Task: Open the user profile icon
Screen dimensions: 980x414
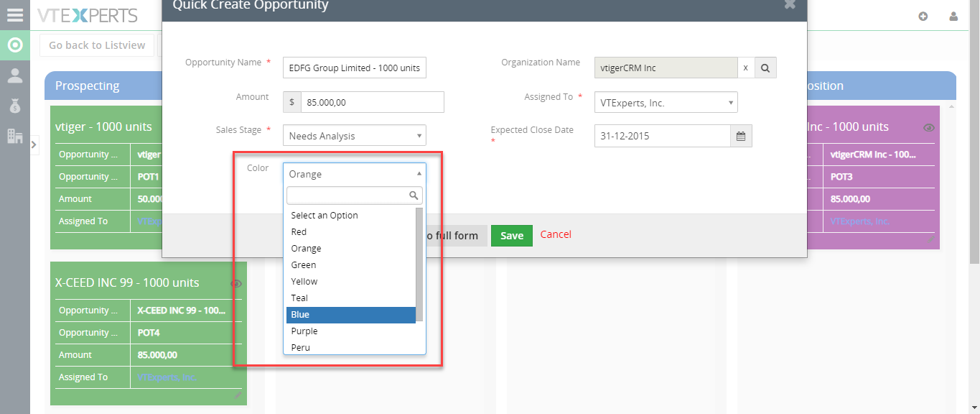Action: pos(953,16)
